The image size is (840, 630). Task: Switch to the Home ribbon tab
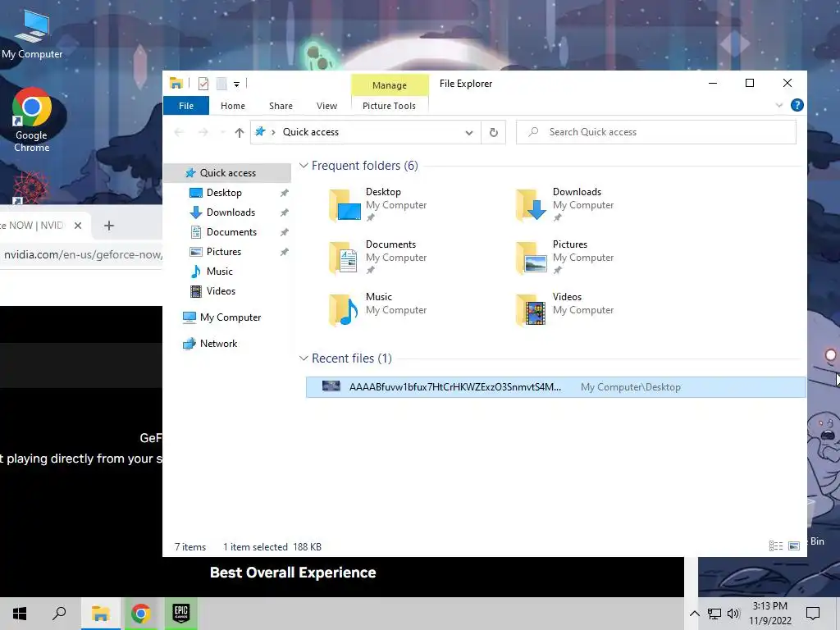coord(232,106)
